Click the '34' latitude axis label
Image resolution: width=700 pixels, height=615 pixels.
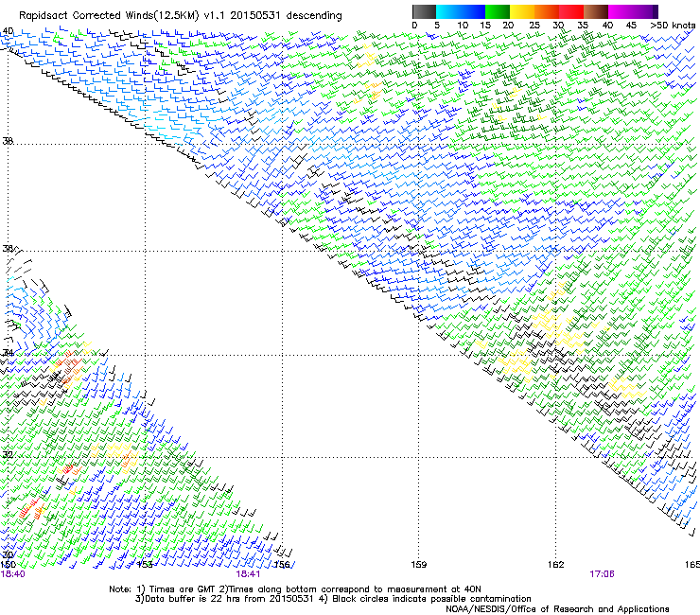[8, 353]
